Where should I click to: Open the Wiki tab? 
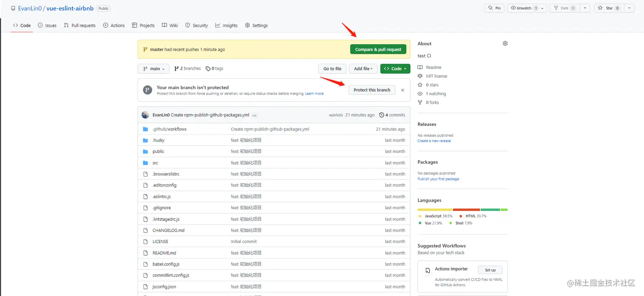tap(170, 26)
